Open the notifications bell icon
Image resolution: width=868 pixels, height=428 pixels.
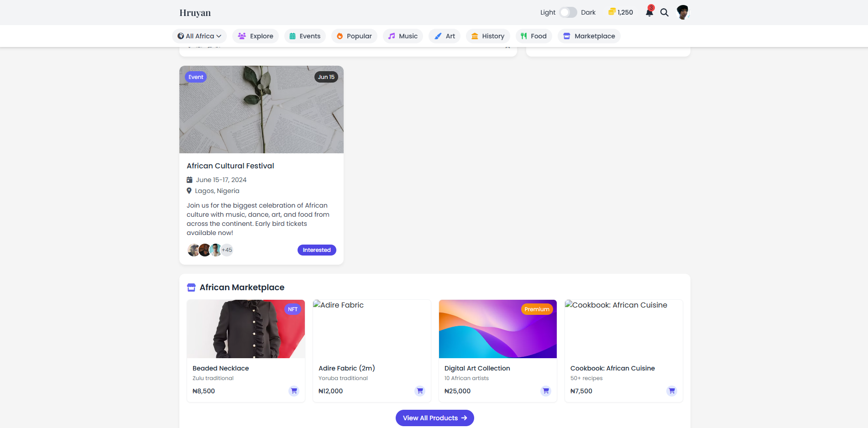point(649,12)
